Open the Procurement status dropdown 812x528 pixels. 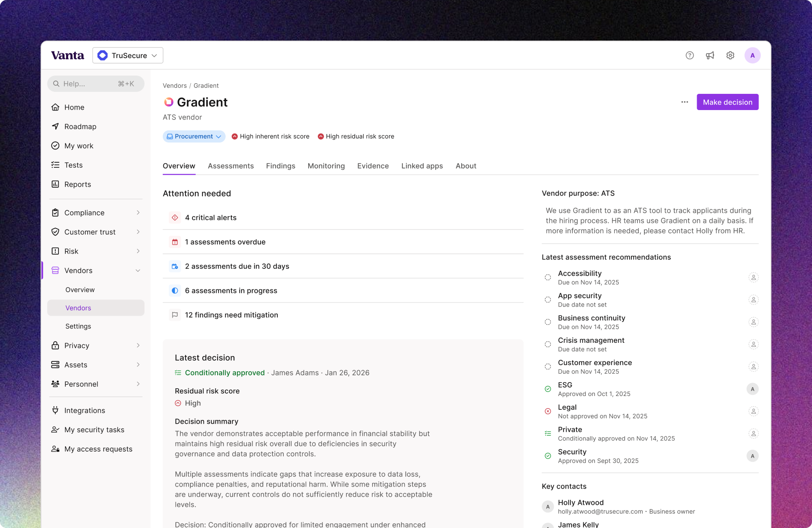coord(194,136)
